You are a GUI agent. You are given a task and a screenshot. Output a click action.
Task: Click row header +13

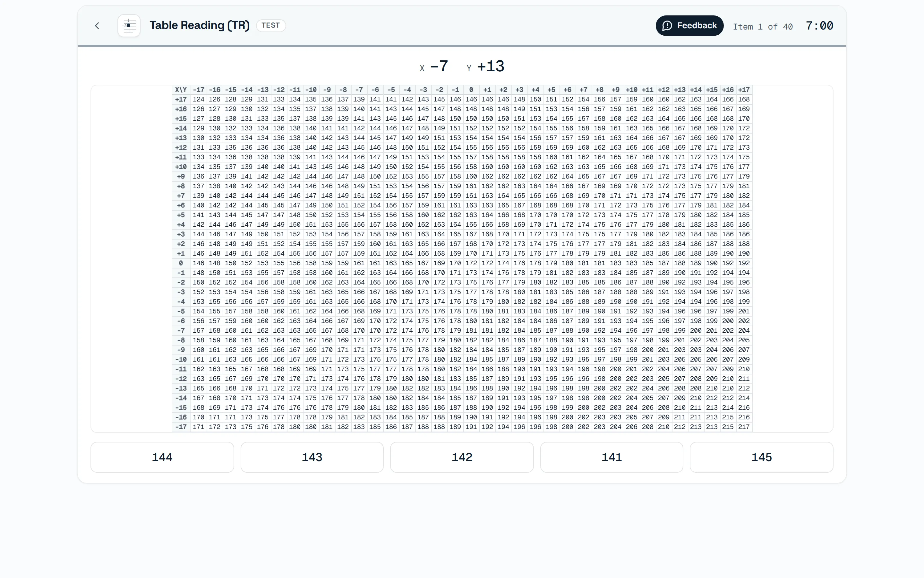point(181,138)
